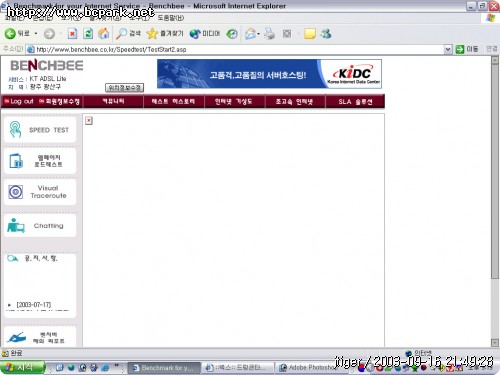Click the Chatting sidebar button

(40, 226)
